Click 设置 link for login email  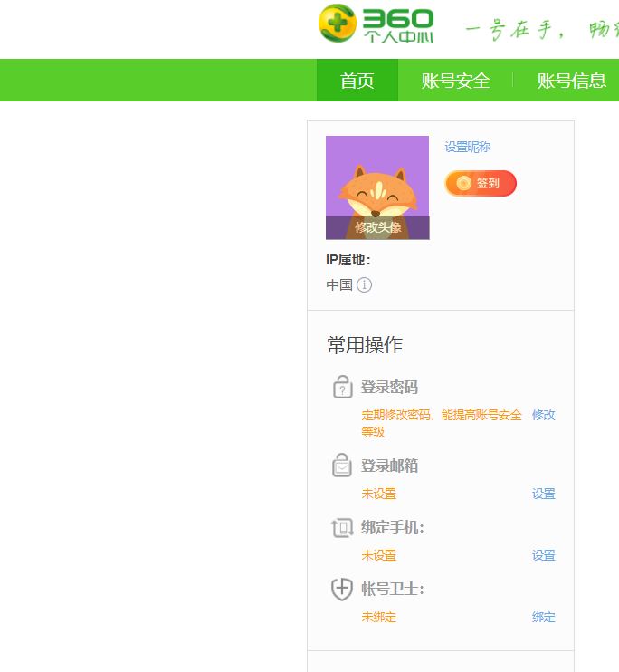pos(543,494)
